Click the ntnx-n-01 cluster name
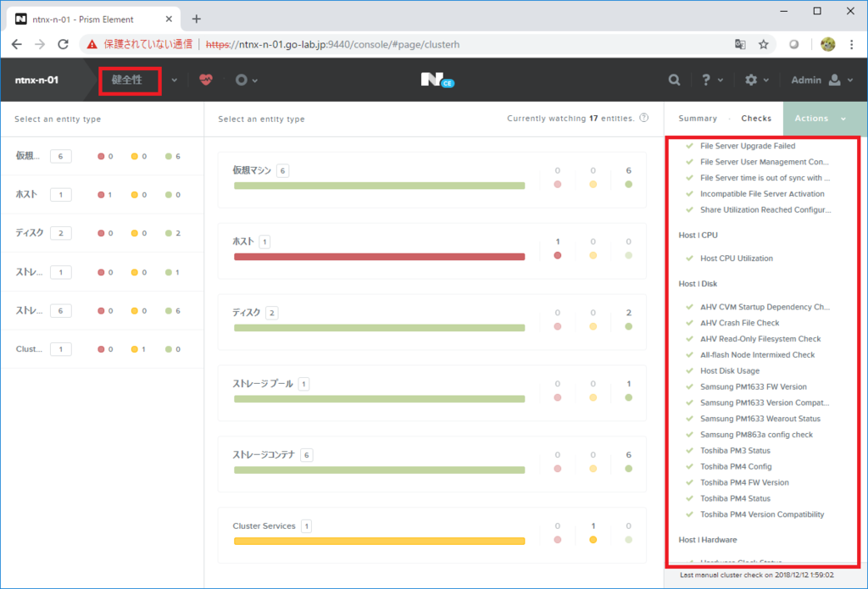The image size is (868, 589). pos(36,80)
